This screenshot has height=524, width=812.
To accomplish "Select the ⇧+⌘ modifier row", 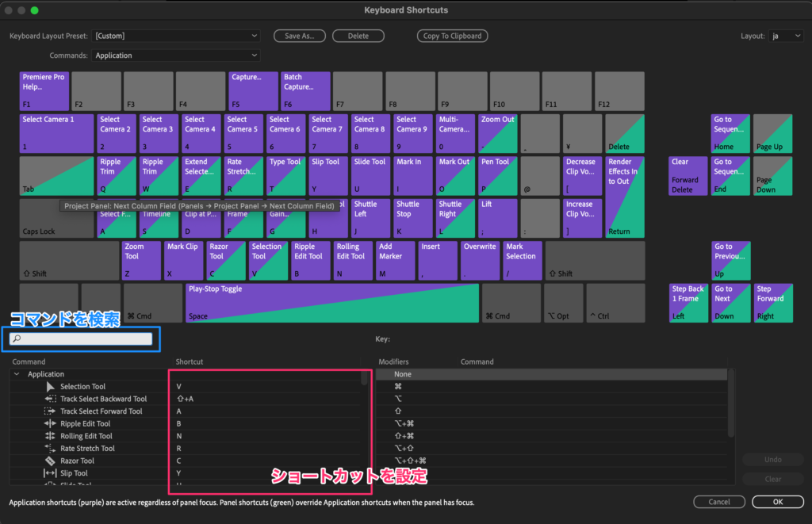I will 551,436.
